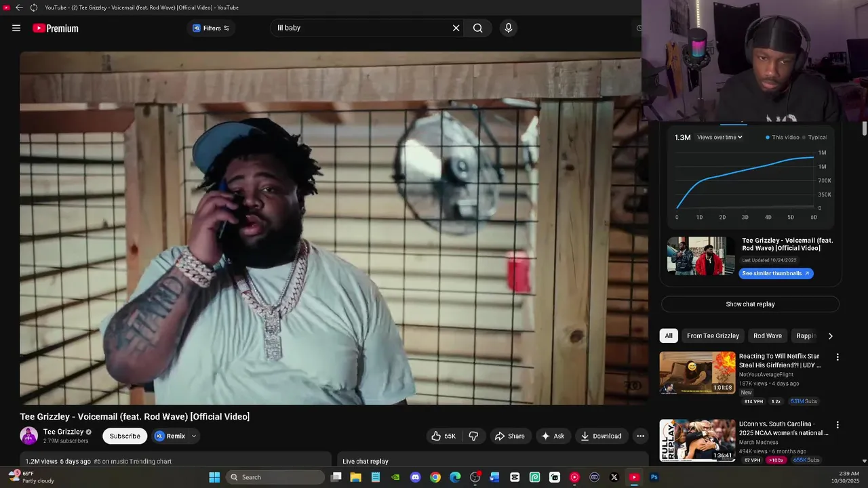Open X app from taskbar
The height and width of the screenshot is (488, 868).
[614, 477]
